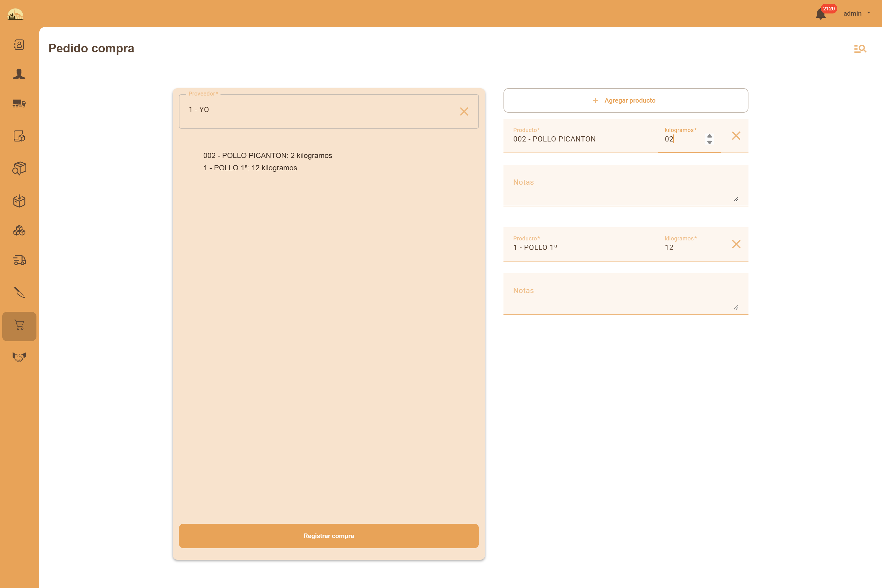Click the user silhouette sidebar icon
The width and height of the screenshot is (882, 588).
click(19, 74)
